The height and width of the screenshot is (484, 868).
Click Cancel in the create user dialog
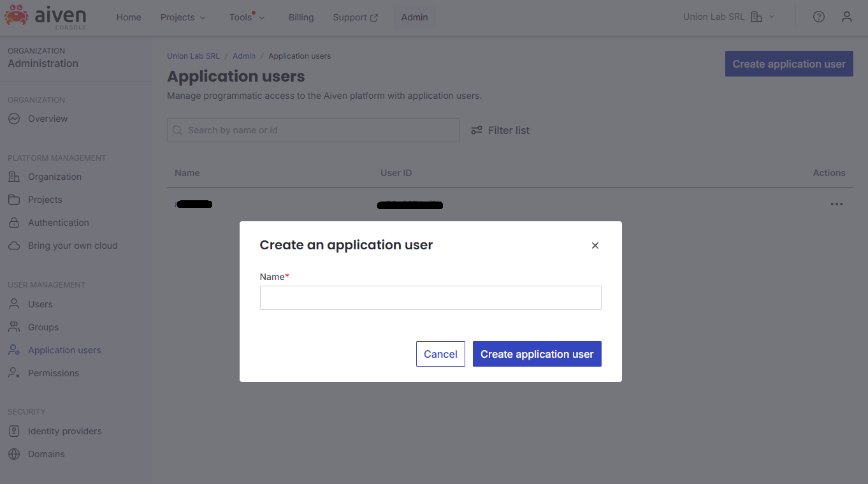[x=440, y=354]
